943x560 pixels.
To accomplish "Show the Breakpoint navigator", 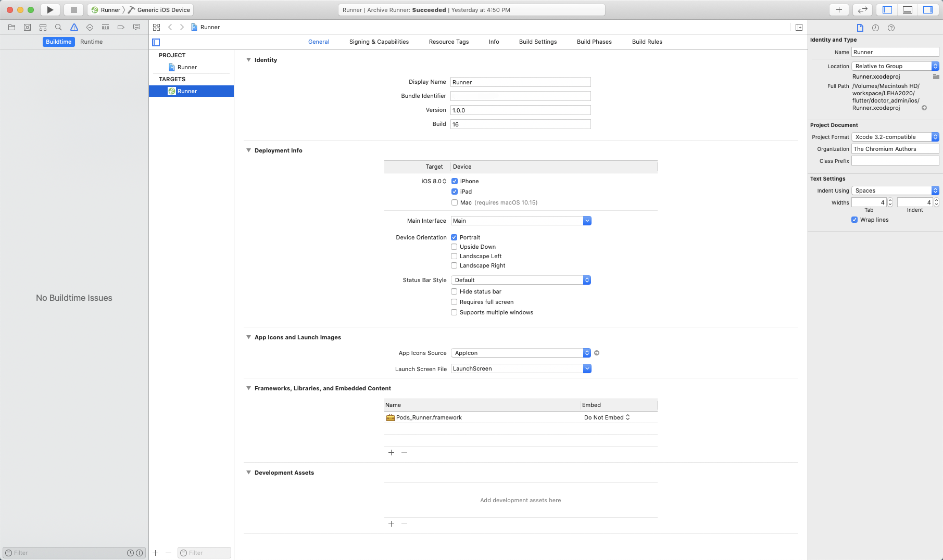I will tap(121, 27).
